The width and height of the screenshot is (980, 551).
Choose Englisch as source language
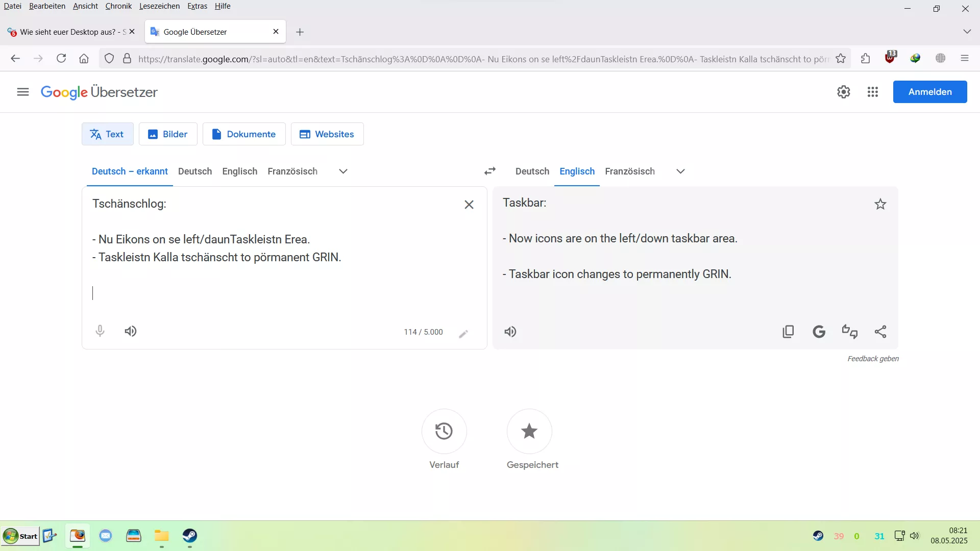click(240, 171)
